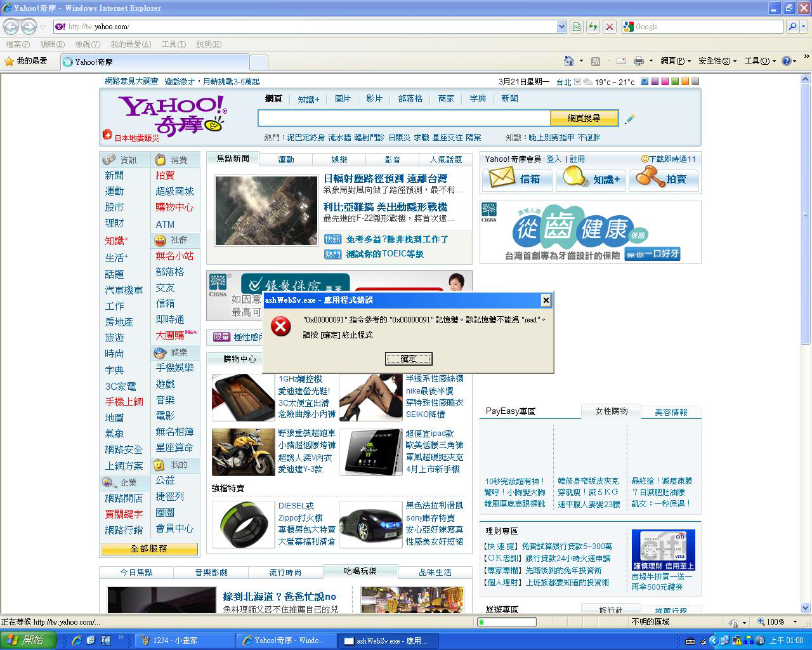The width and height of the screenshot is (812, 650).
Task: Open the 檢視(V) View menu
Action: 88,44
